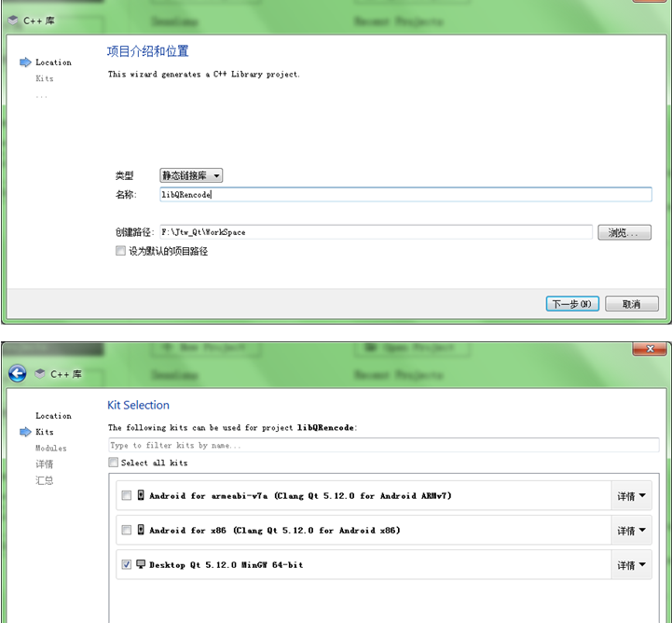The width and height of the screenshot is (672, 623).
Task: Click the blue arrow beside Kits step
Action: coord(25,432)
